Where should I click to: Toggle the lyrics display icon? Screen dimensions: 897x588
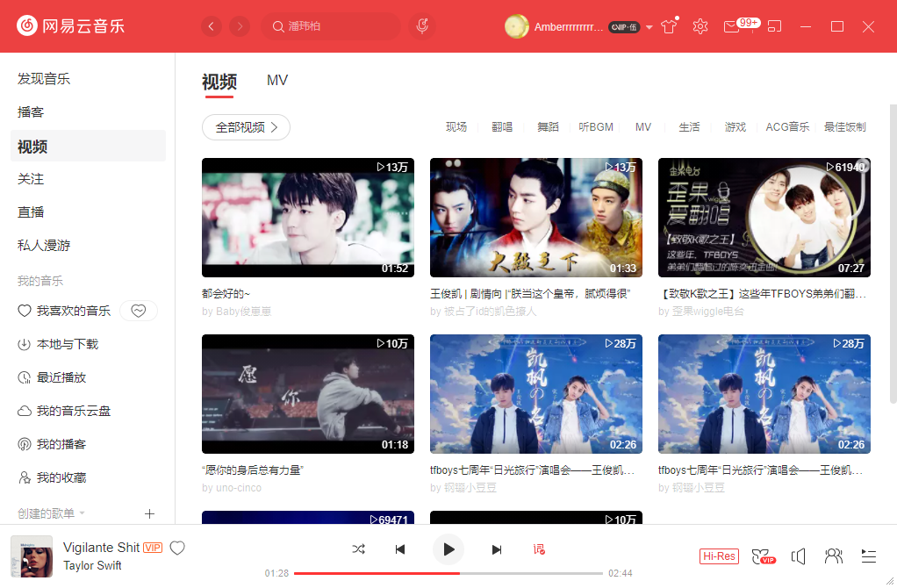point(539,549)
